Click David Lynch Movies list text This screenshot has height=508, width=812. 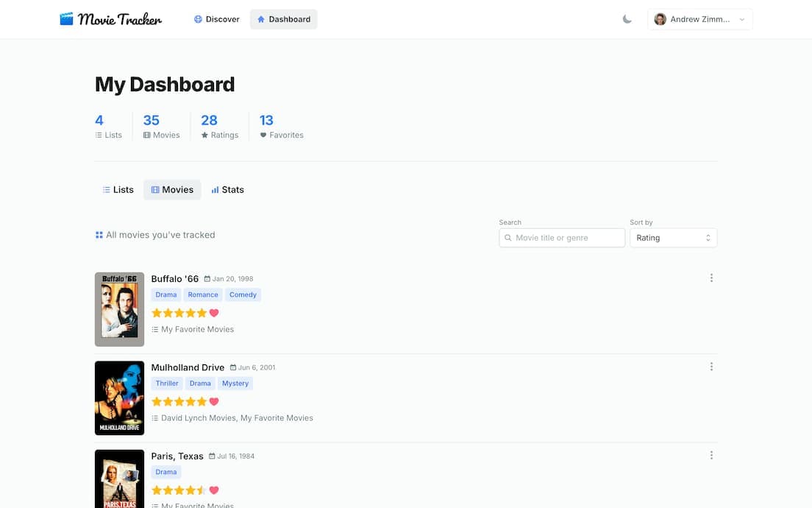[x=199, y=417]
